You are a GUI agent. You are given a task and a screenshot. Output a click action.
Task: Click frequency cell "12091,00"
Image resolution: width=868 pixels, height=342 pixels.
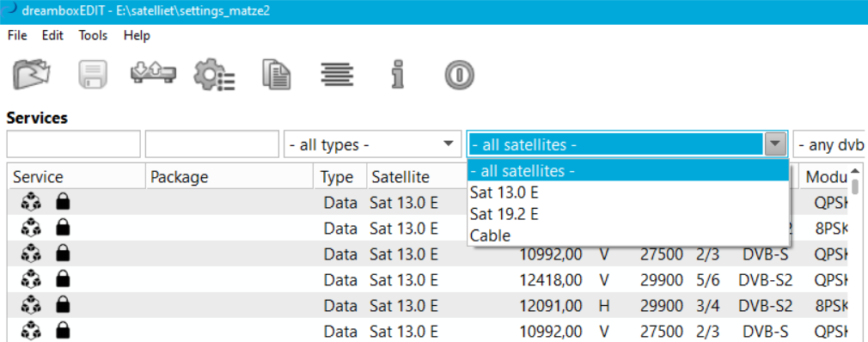click(550, 306)
